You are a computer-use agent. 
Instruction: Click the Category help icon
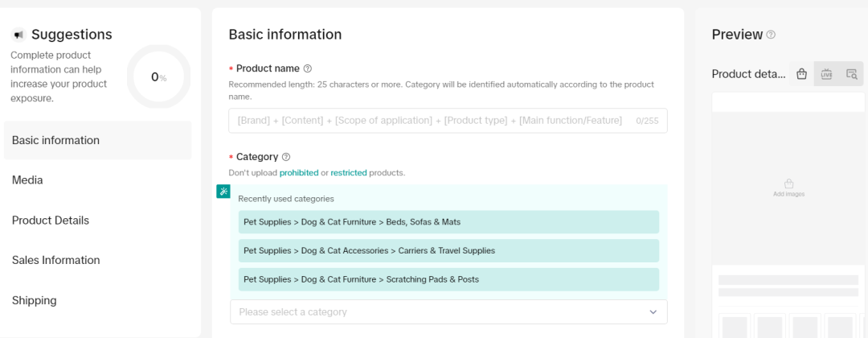pos(286,158)
